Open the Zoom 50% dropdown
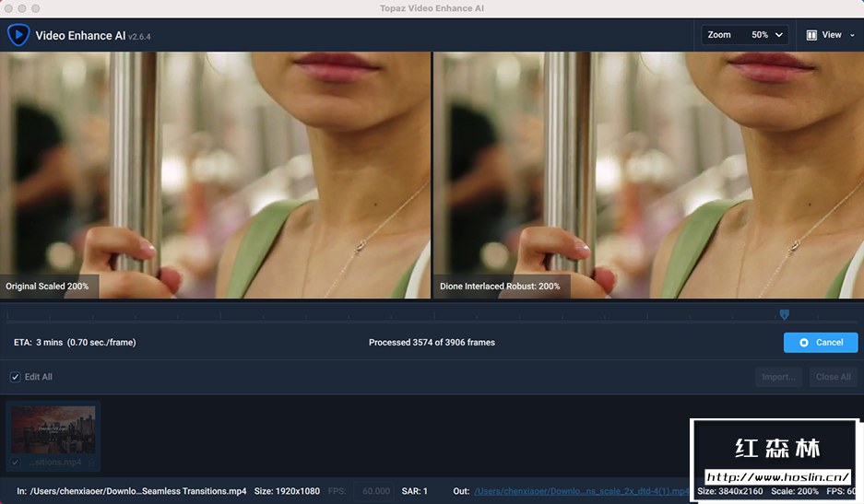This screenshot has width=864, height=504. click(x=744, y=35)
